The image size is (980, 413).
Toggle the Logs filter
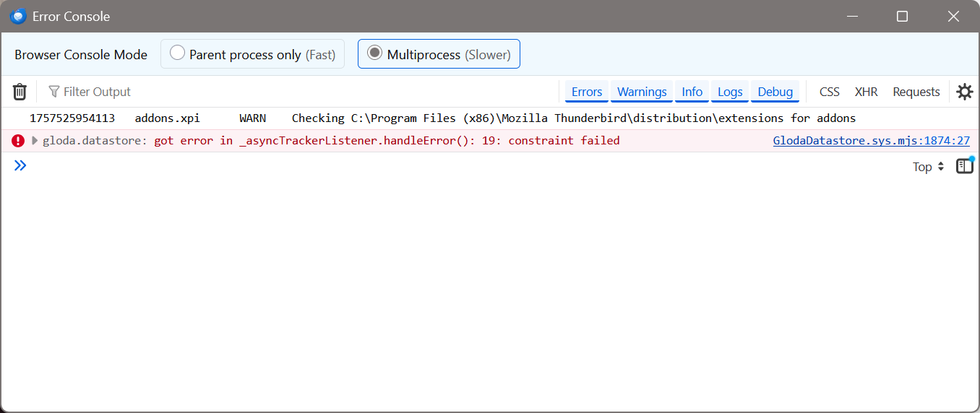[730, 92]
